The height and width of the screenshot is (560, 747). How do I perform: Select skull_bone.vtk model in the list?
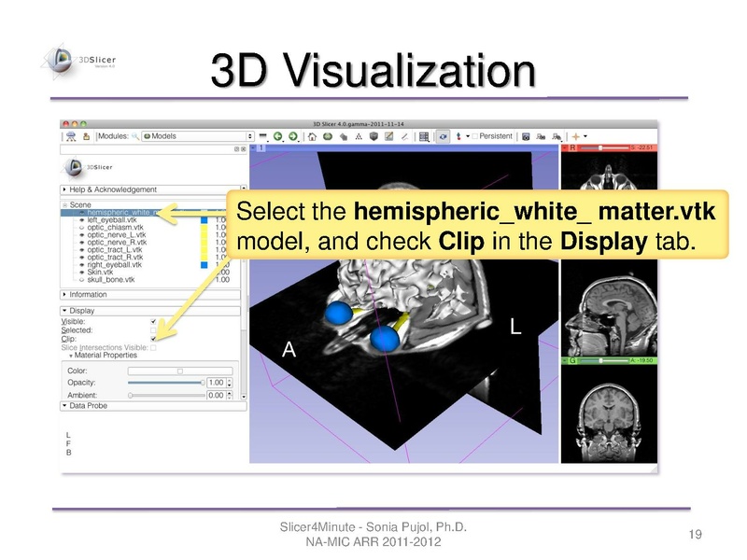pos(111,279)
